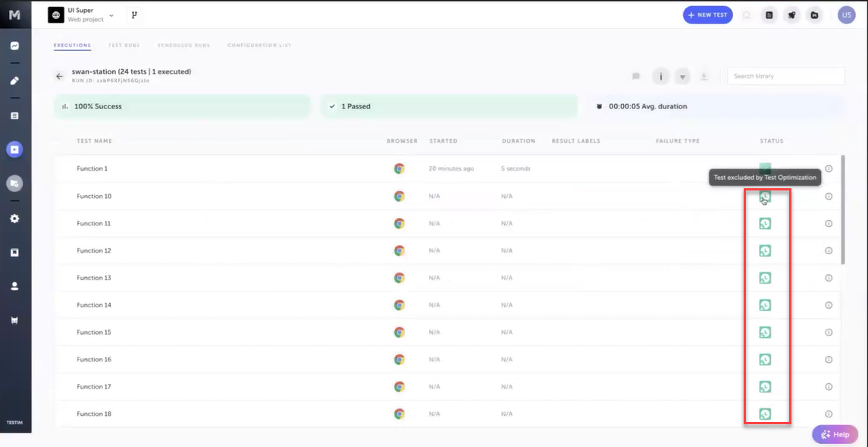This screenshot has height=447, width=868.
Task: Sort by TEST NAME column header
Action: pos(94,141)
